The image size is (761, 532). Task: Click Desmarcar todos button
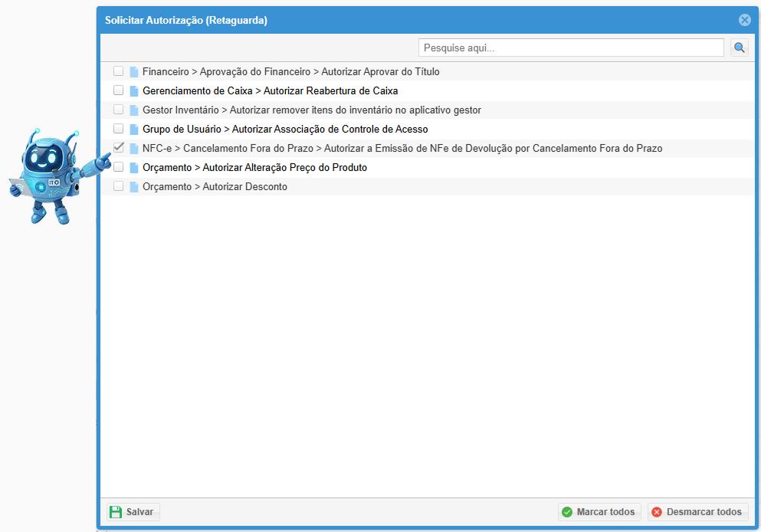[x=697, y=512]
